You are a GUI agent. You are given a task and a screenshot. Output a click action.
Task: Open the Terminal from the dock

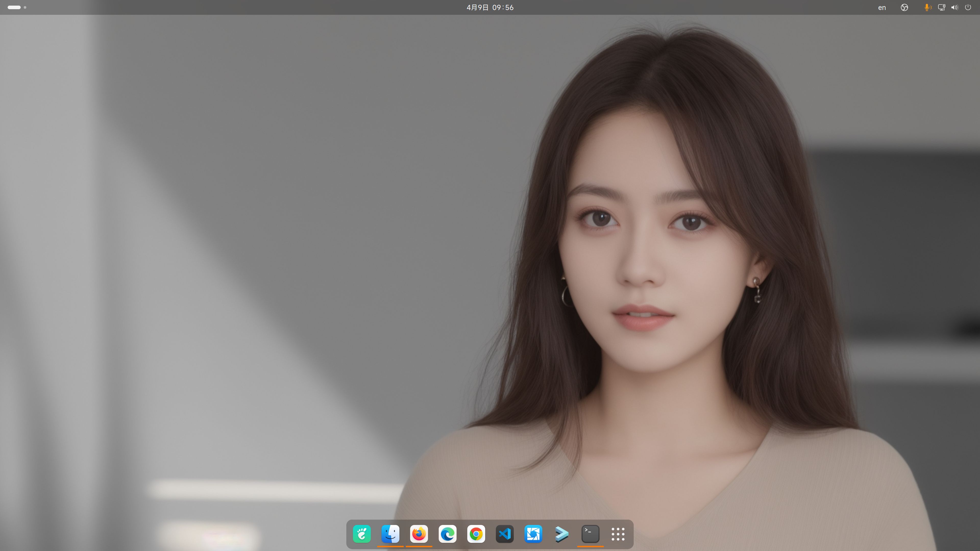point(590,534)
